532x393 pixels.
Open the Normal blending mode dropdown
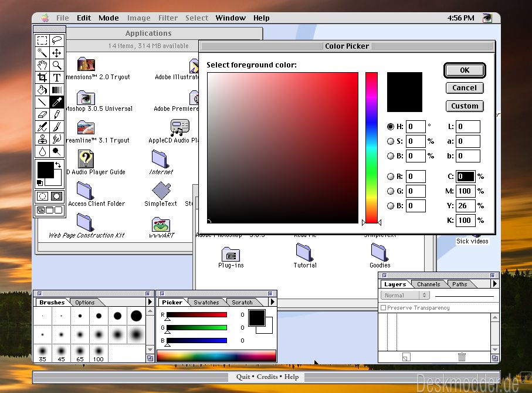coord(405,295)
